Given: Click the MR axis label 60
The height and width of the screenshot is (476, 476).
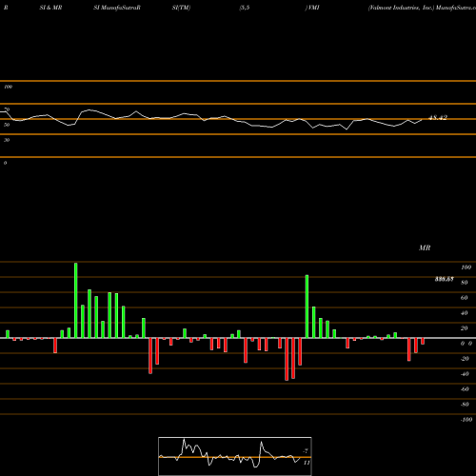Looking at the screenshot, I should tap(465, 298).
